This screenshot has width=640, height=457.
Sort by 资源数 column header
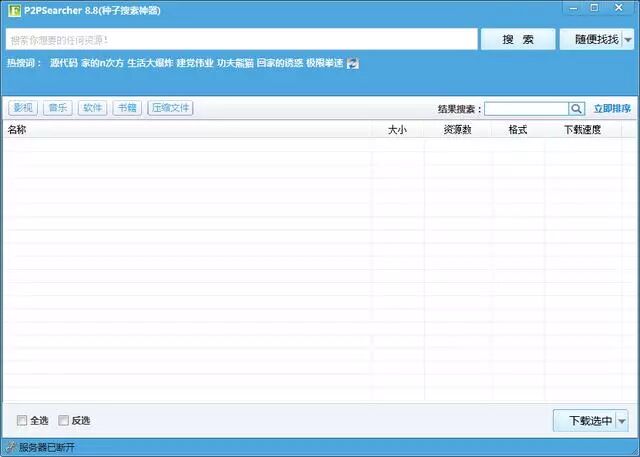point(457,130)
